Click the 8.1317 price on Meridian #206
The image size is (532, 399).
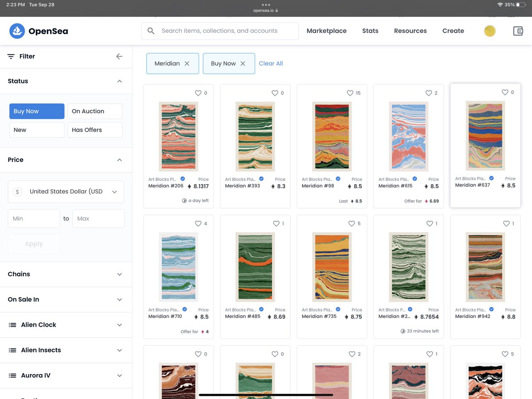pos(201,186)
